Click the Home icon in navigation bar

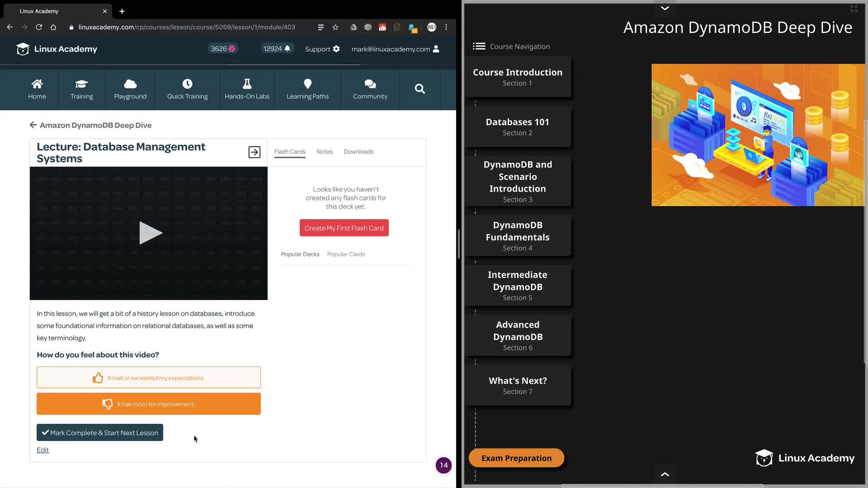37,84
